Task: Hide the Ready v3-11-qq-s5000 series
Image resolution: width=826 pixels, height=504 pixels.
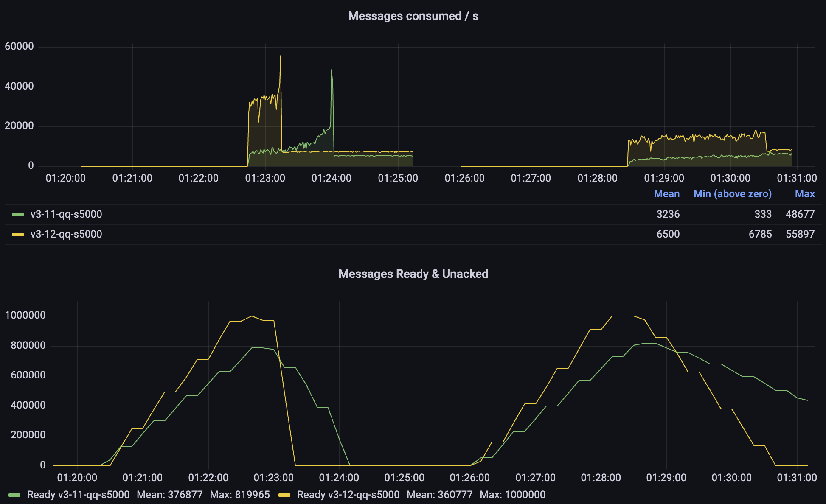Action: [79, 495]
